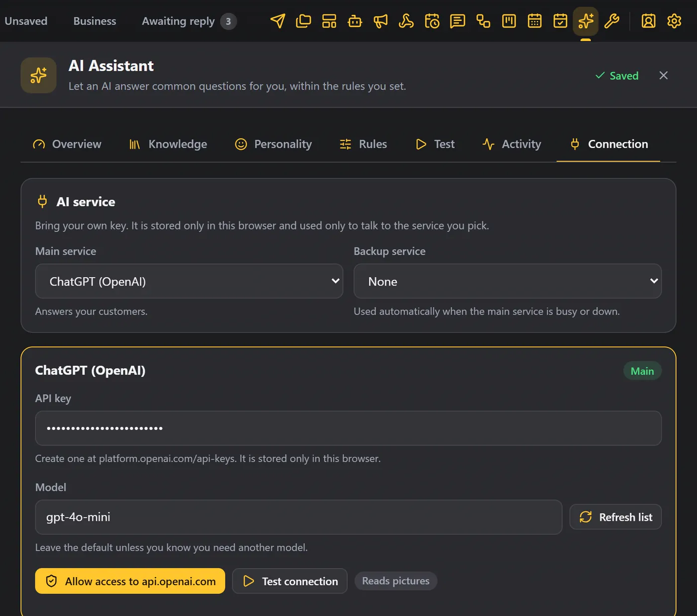The width and height of the screenshot is (697, 616).
Task: Click the green Main badge
Action: pyautogui.click(x=642, y=371)
